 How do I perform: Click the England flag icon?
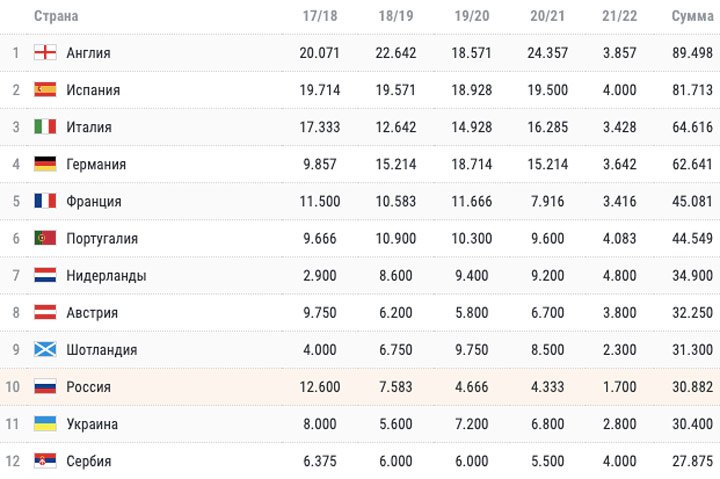[45, 53]
